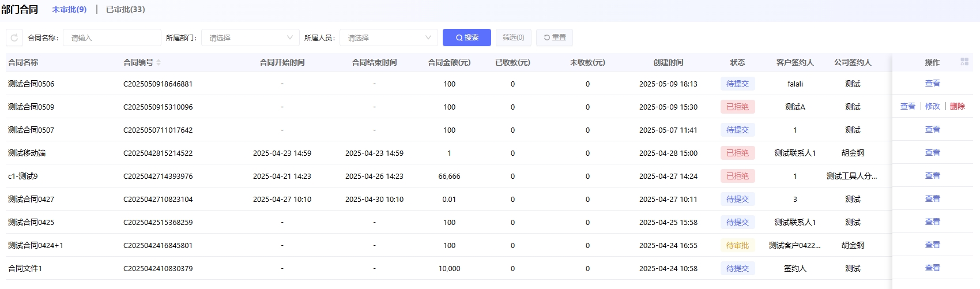This screenshot has width=980, height=289.
Task: Expand the 所属人员 dropdown
Action: 389,37
